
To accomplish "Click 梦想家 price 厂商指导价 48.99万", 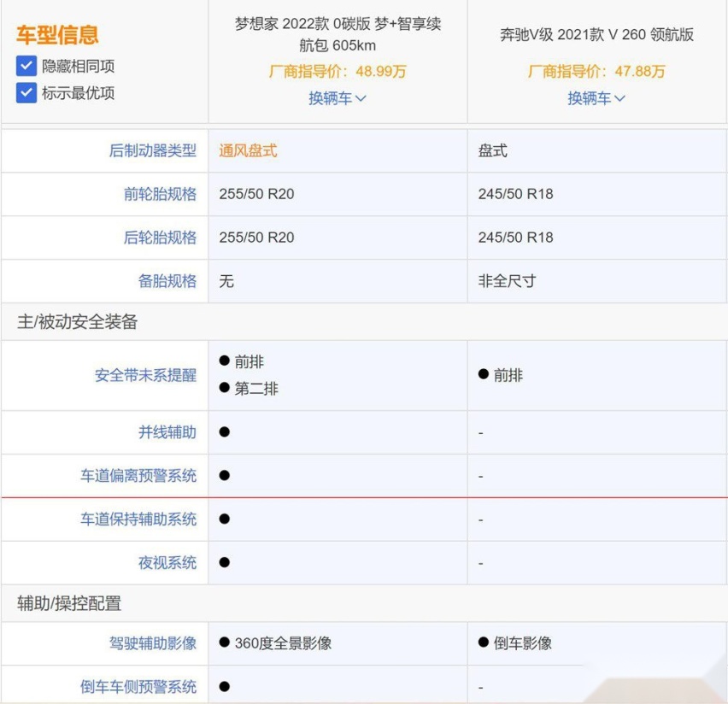I will [x=338, y=72].
